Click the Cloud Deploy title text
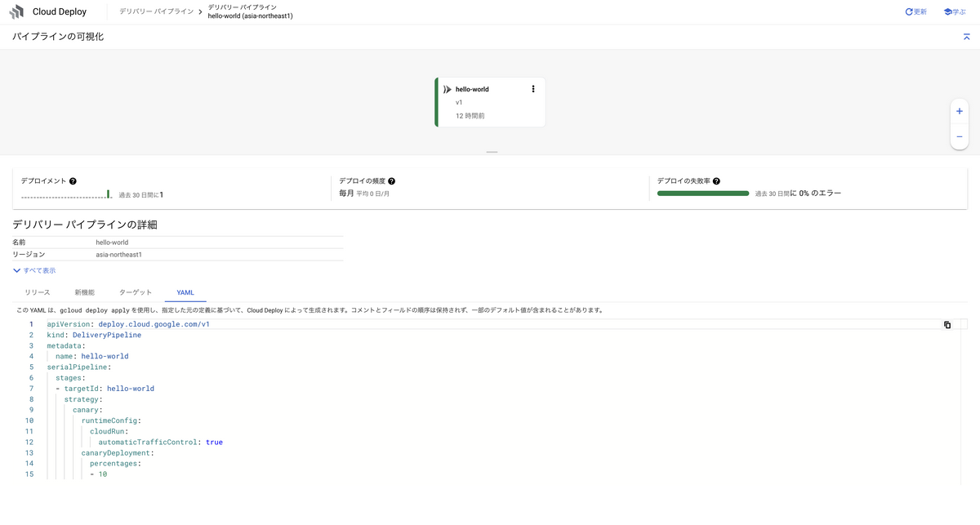The height and width of the screenshot is (525, 980). tap(60, 12)
